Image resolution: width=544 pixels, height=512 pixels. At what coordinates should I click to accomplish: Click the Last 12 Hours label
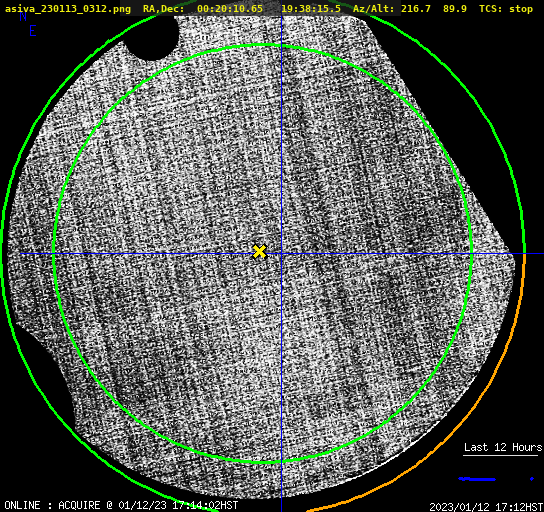503,447
